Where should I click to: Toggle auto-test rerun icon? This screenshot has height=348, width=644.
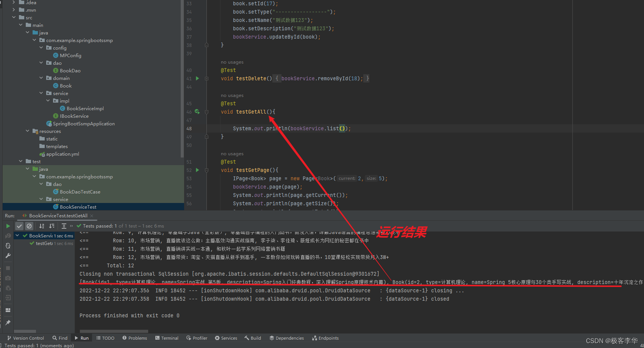[x=8, y=246]
